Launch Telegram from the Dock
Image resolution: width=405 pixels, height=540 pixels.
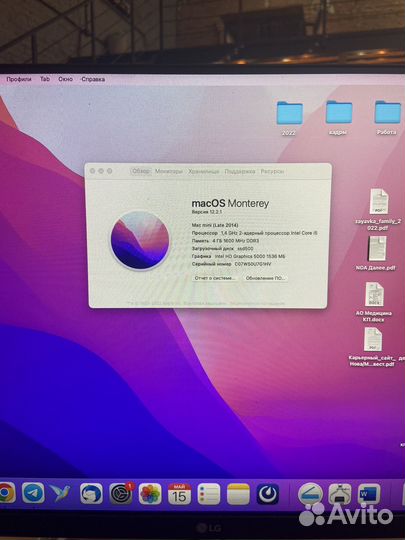pyautogui.click(x=33, y=493)
